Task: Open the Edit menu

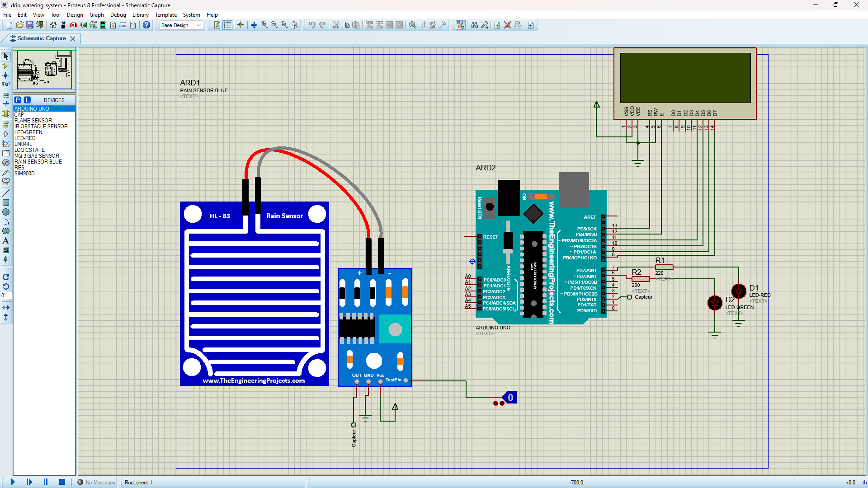Action: click(x=22, y=15)
